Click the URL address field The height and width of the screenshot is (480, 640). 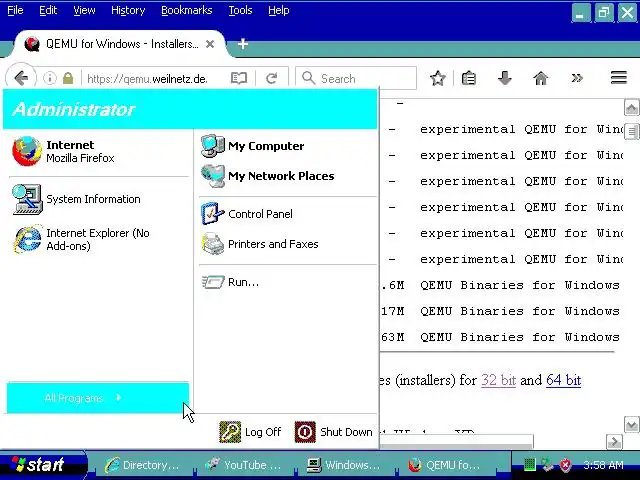pos(153,78)
